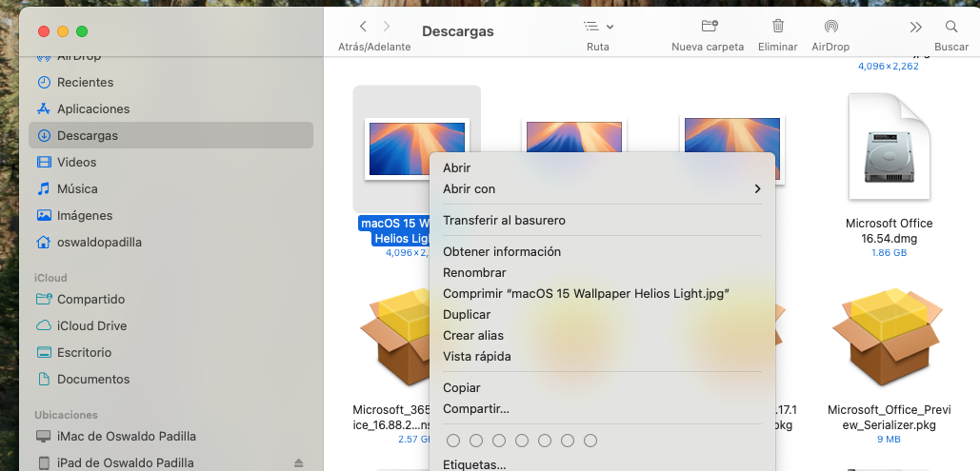Expand the toolbar overflow double chevron
The width and height of the screenshot is (980, 471).
coord(915,27)
